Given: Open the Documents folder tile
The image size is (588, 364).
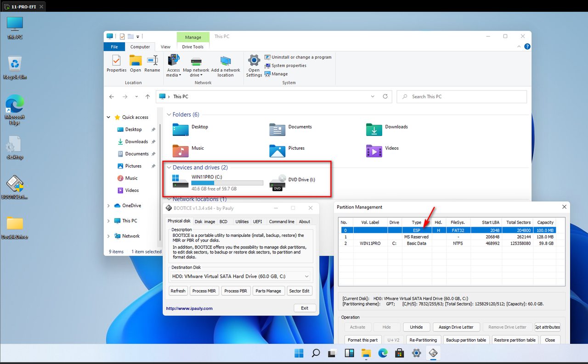Looking at the screenshot, I should pyautogui.click(x=291, y=129).
